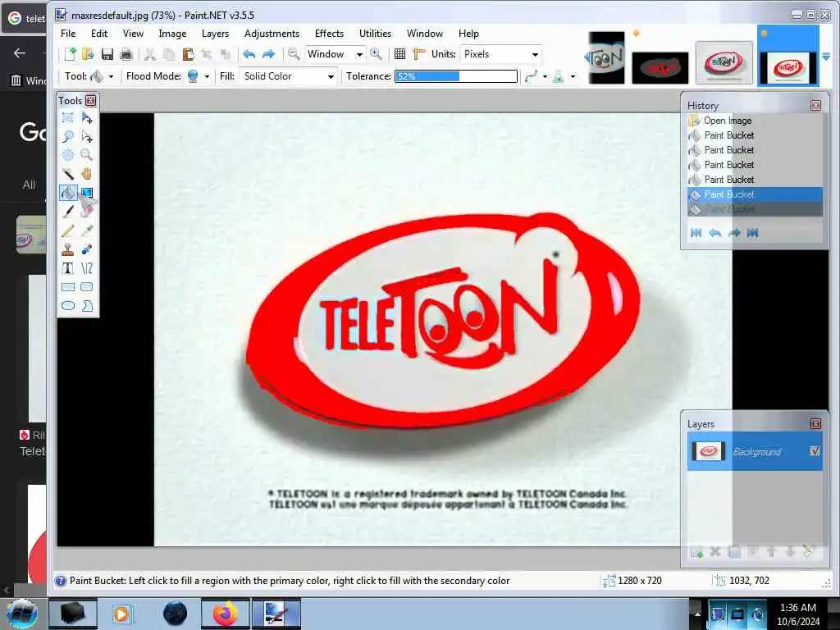Viewport: 840px width, 630px height.
Task: Open the File menu
Action: 68,33
